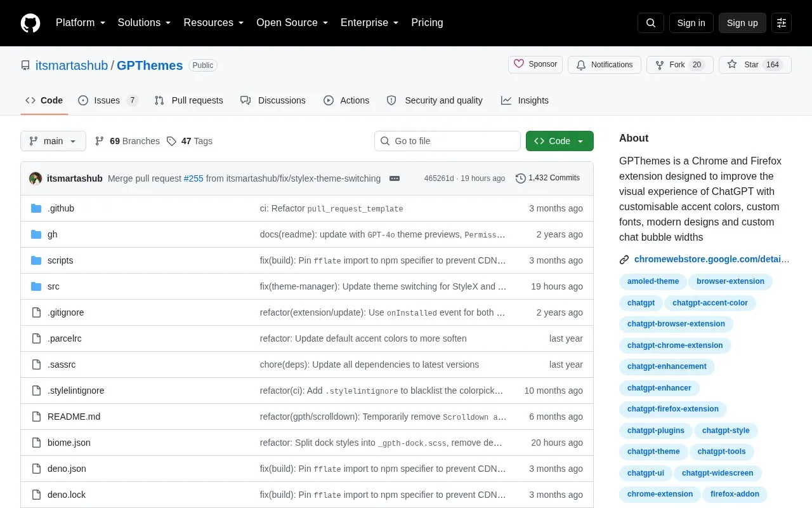The width and height of the screenshot is (812, 508).
Task: Click the Notifications bell button
Action: coord(605,65)
